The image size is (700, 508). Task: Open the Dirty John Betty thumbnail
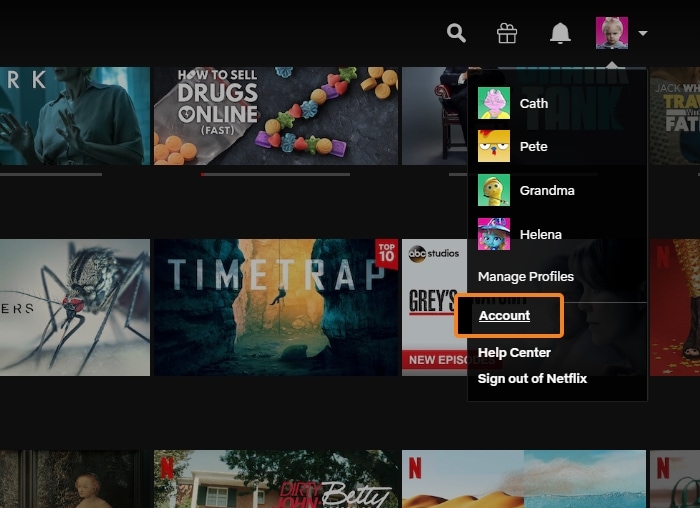coord(276,479)
